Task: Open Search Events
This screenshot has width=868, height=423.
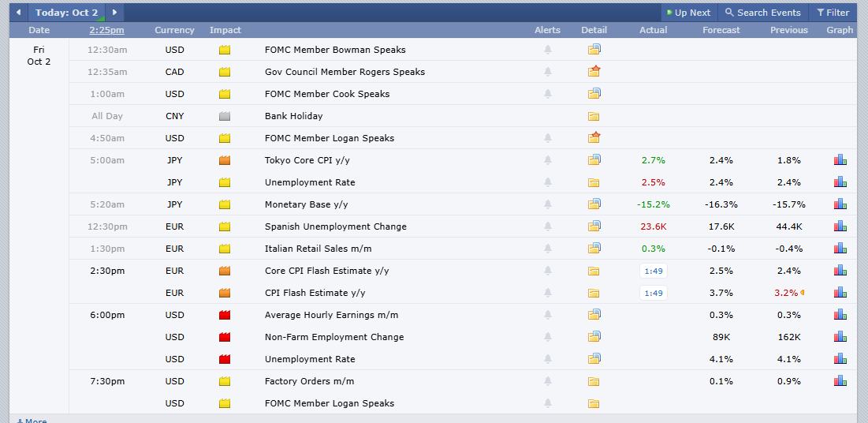Action: [x=763, y=12]
